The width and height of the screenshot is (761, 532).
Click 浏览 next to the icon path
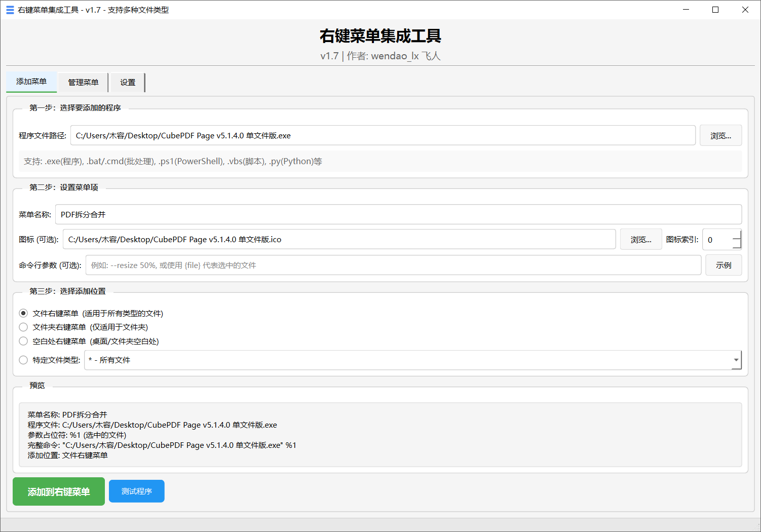[x=641, y=239]
